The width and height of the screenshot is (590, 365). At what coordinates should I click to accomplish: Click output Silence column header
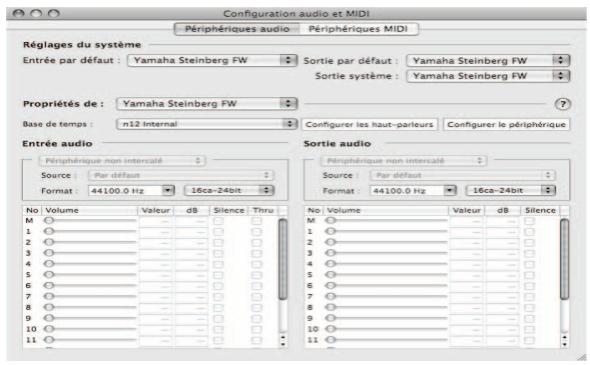pos(540,210)
